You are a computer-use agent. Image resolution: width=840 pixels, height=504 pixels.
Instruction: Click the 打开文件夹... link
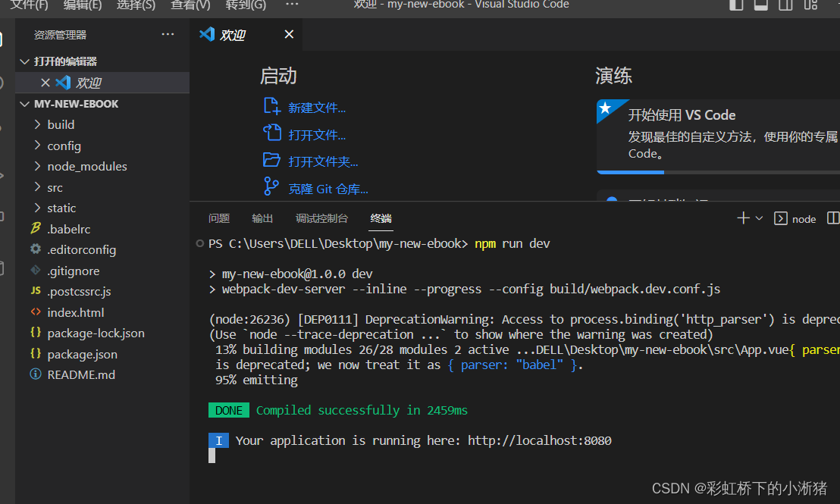click(324, 161)
